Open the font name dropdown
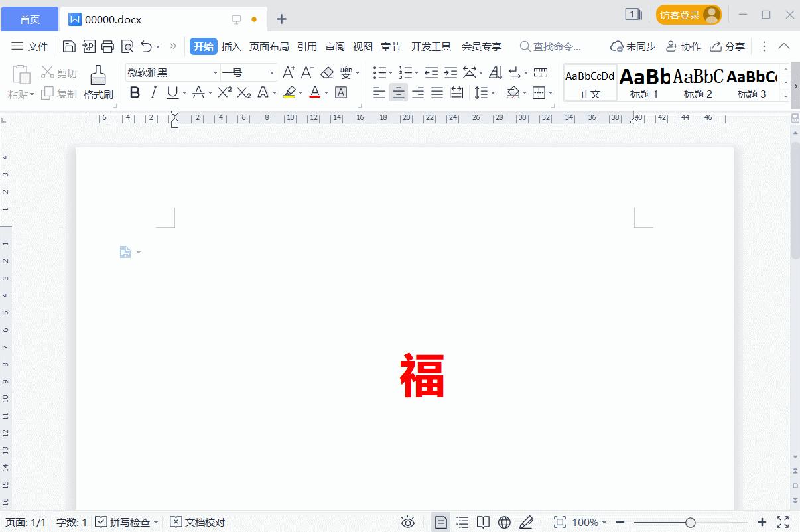The image size is (800, 532). point(216,73)
